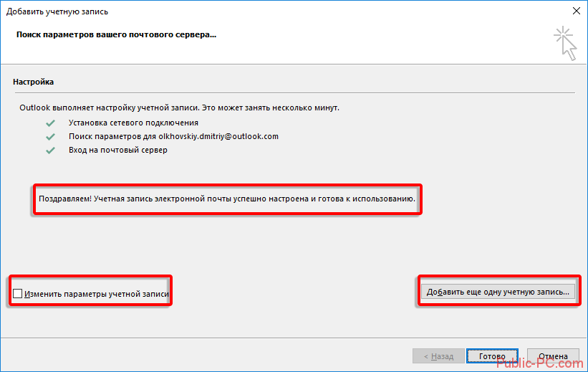Select the "Настройка" section label
588x372 pixels.
pyautogui.click(x=33, y=82)
